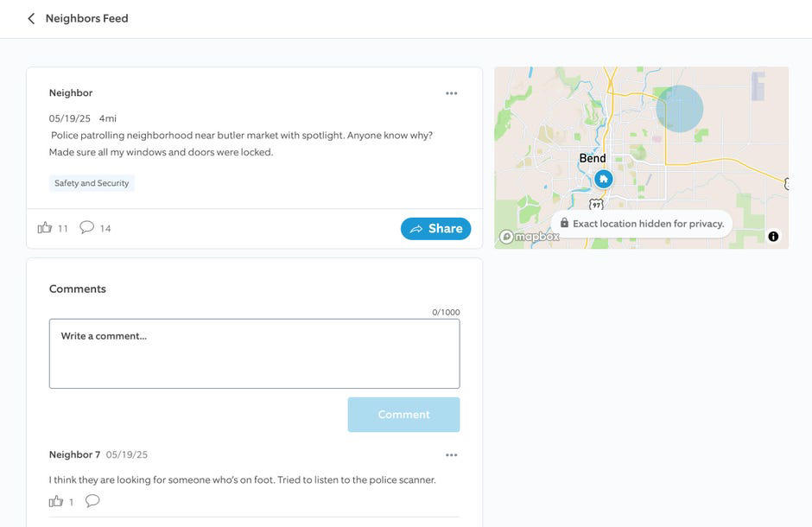Click the Bend city label on map
812x527 pixels.
tap(592, 158)
